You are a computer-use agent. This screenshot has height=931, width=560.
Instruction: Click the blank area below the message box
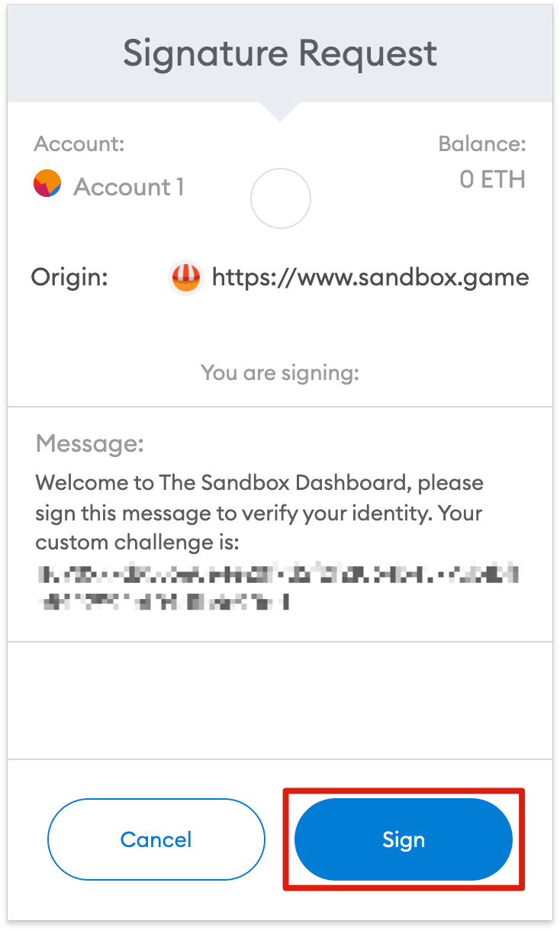click(x=280, y=701)
